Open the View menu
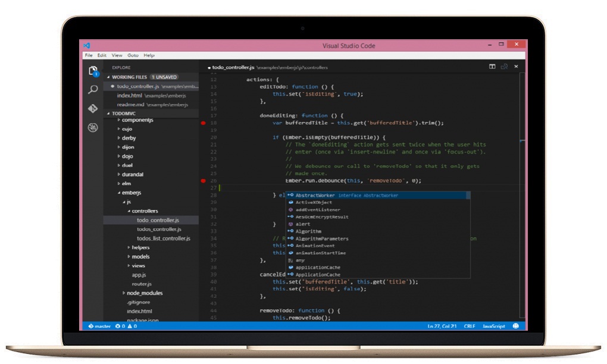Viewport: 607px width, 364px height. pyautogui.click(x=117, y=55)
